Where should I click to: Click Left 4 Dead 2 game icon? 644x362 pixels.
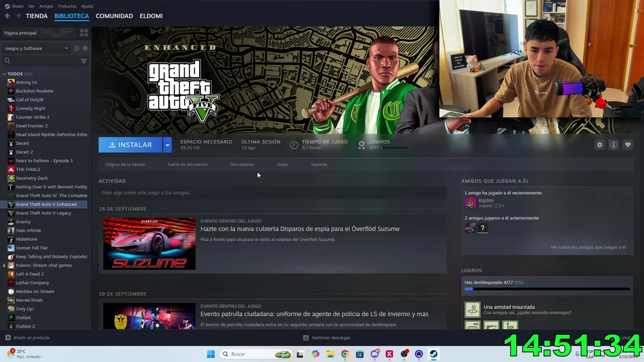[11, 274]
